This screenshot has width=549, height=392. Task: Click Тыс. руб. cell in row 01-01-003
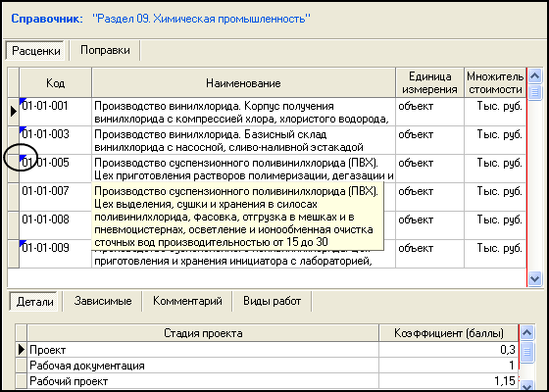click(x=495, y=140)
